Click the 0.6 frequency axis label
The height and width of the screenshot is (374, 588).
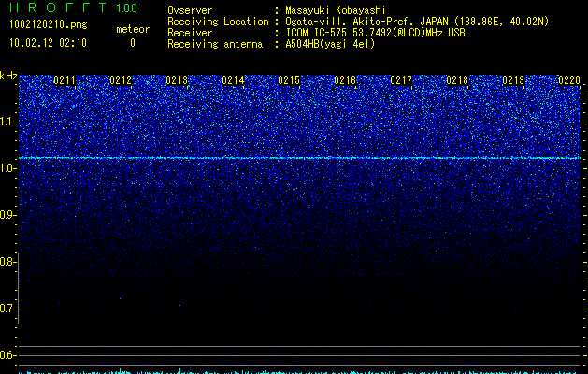7,355
